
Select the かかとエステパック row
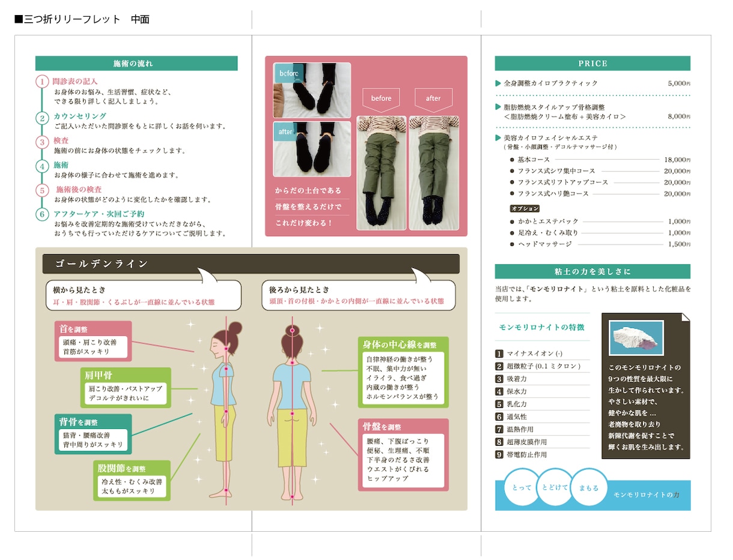[x=600, y=222]
